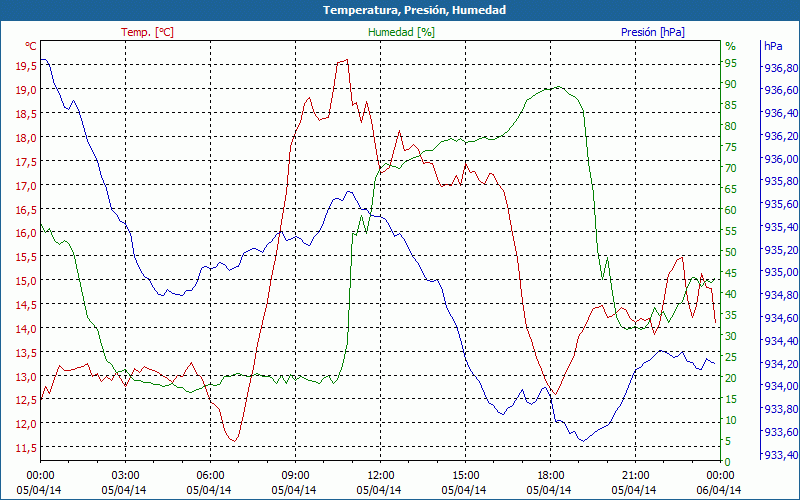Click the 936,20 pressure axis value
The height and width of the screenshot is (500, 800).
(x=781, y=136)
